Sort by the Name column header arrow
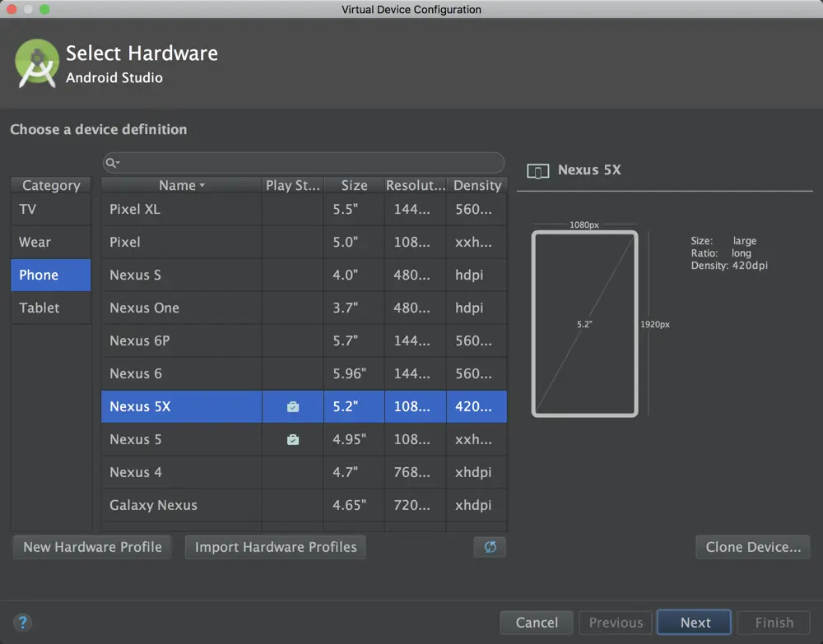Viewport: 823px width, 644px height. pyautogui.click(x=202, y=186)
